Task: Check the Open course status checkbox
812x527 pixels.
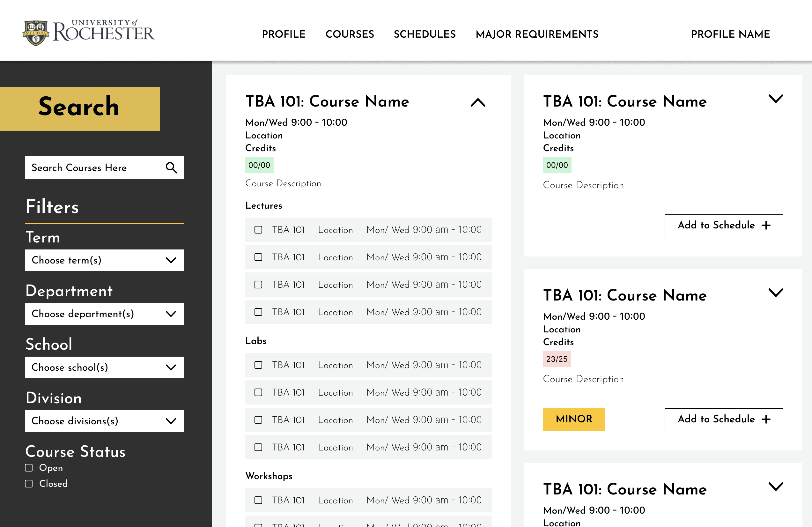Action: pos(29,468)
